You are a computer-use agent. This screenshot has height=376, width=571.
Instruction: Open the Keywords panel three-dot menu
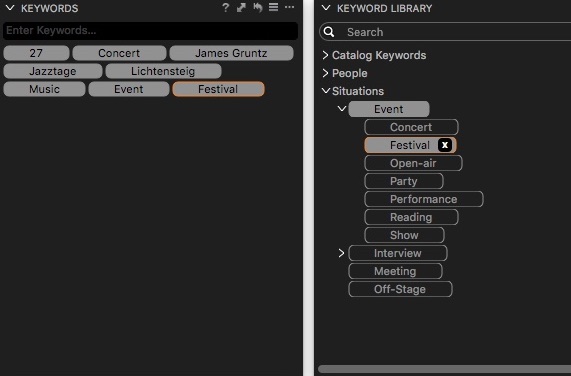pos(290,7)
